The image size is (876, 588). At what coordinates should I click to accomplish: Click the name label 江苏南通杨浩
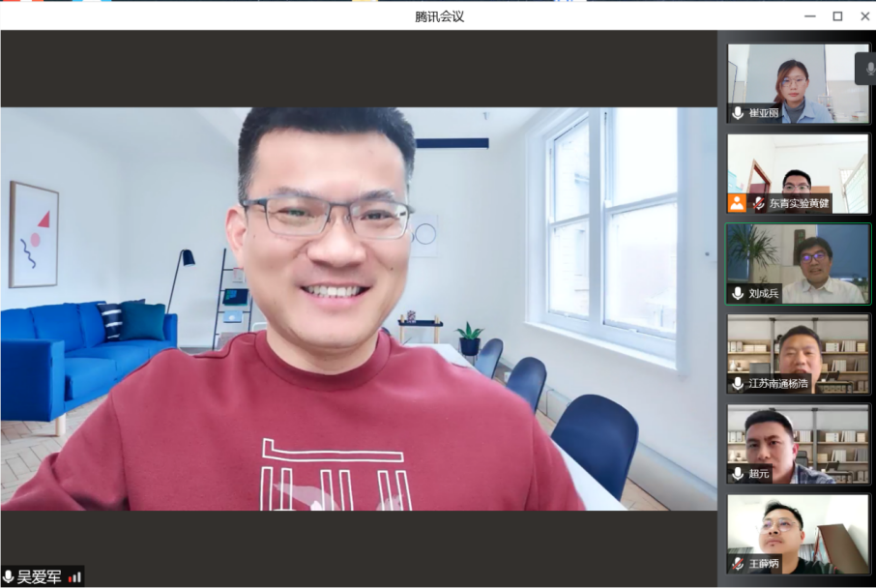(778, 383)
